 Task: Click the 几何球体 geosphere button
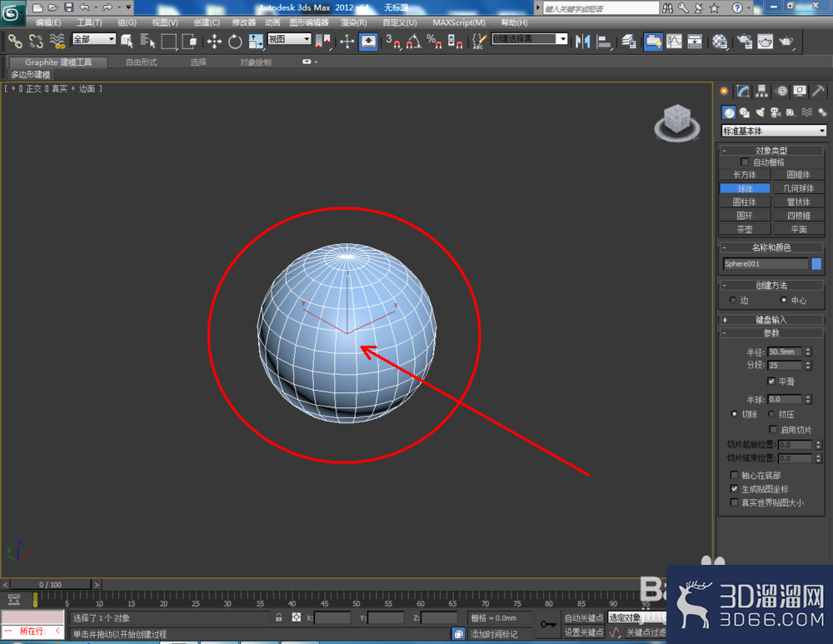798,188
